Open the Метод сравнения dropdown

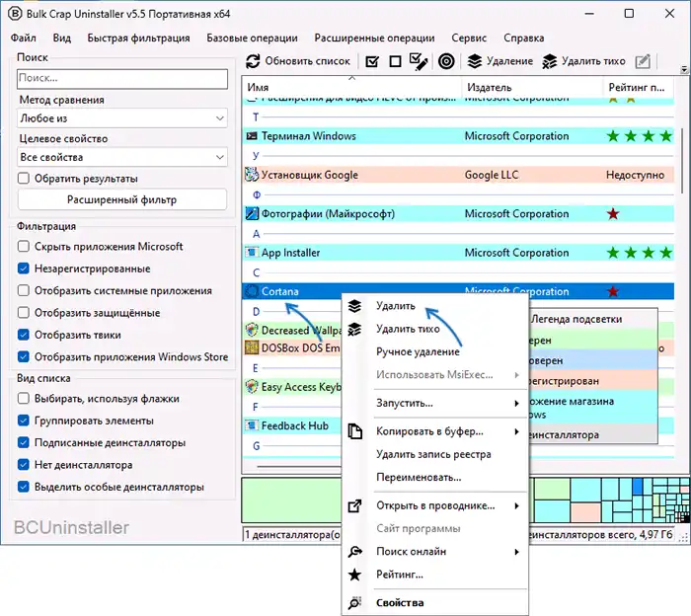[123, 118]
